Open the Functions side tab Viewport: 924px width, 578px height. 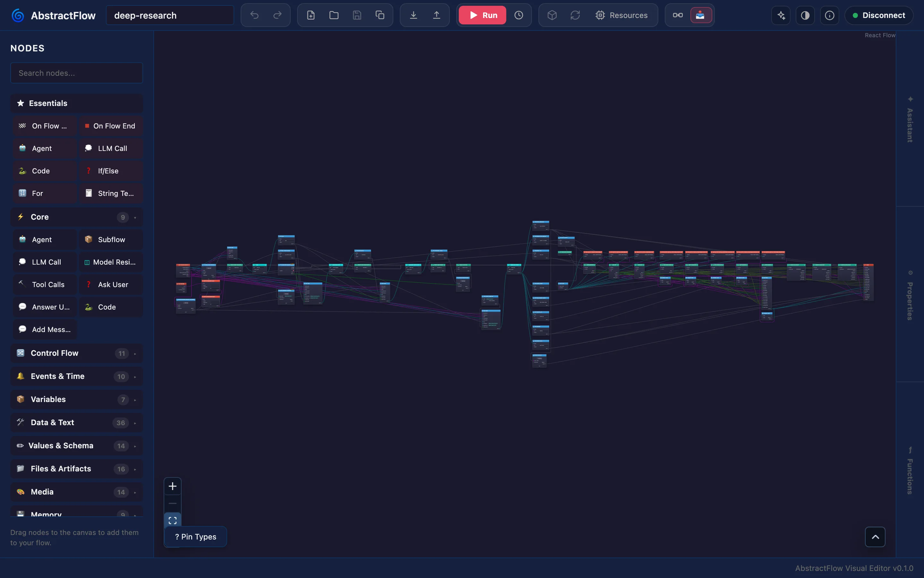910,470
